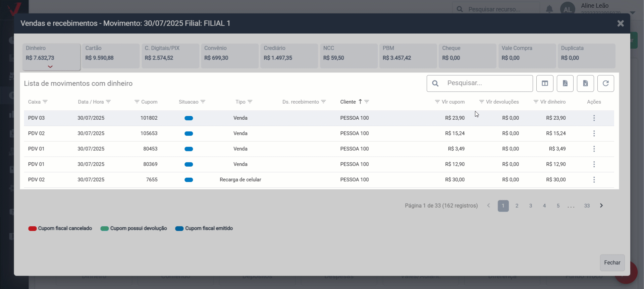Filter the Caixa column
644x289 pixels.
[45, 102]
